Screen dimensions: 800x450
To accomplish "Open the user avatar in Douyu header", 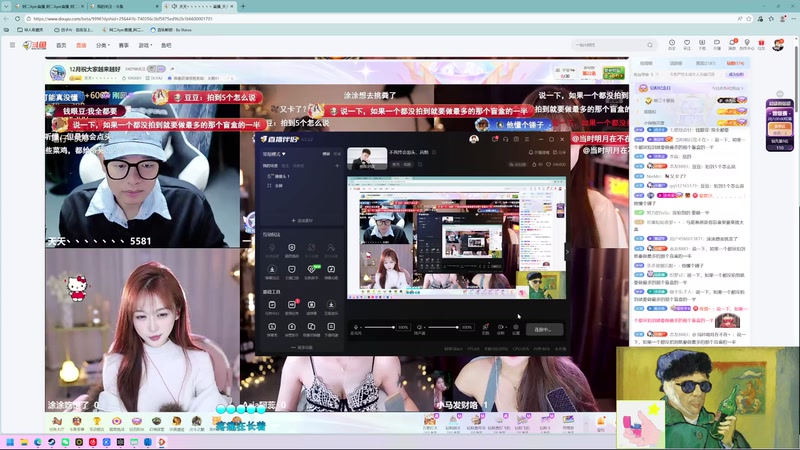I will coord(778,45).
